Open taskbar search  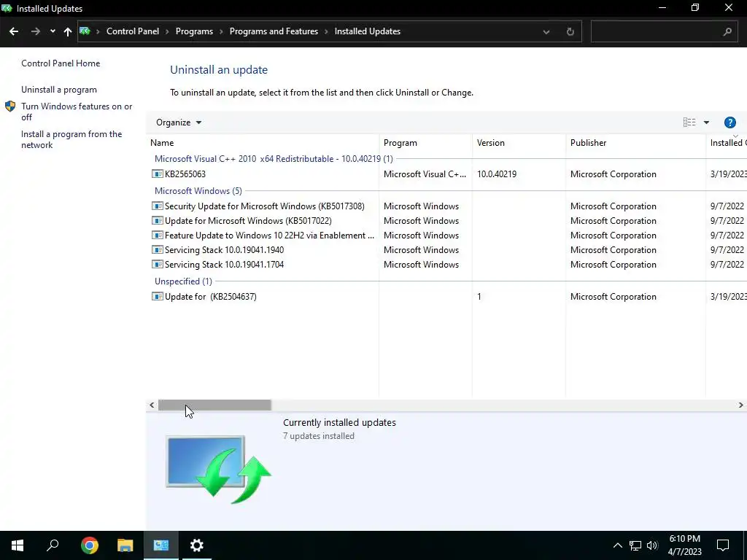(x=53, y=545)
